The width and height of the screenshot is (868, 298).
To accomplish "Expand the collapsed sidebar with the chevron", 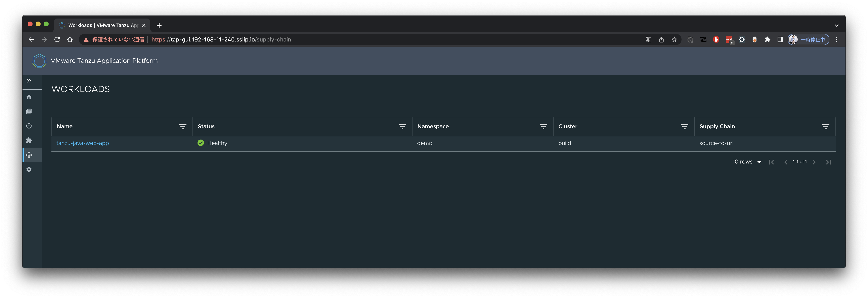I will click(x=29, y=81).
